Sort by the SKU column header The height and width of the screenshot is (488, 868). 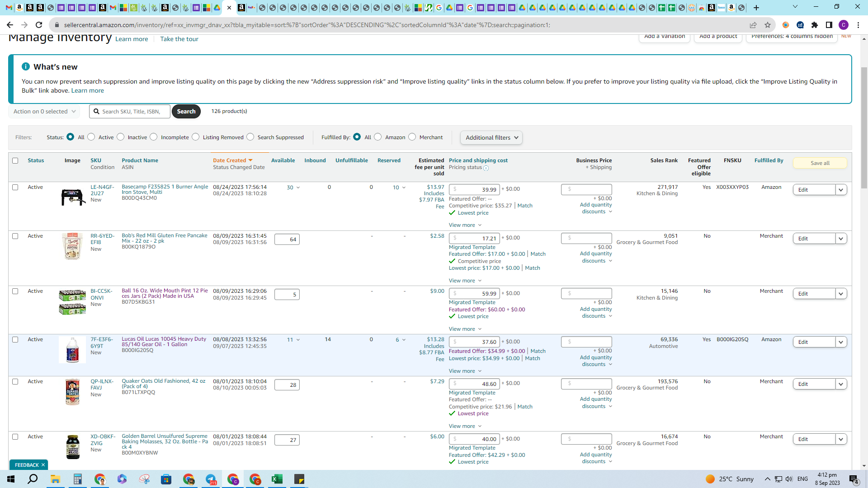(x=96, y=160)
